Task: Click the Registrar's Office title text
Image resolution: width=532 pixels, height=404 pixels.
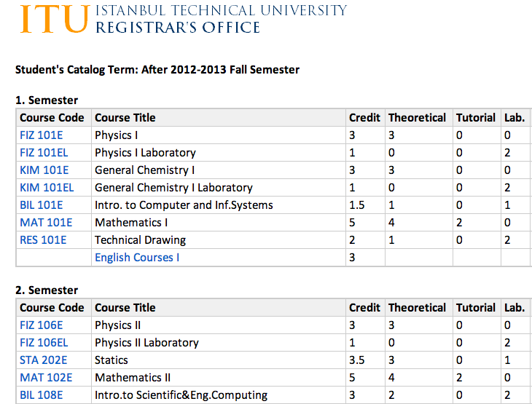Action: pyautogui.click(x=178, y=28)
